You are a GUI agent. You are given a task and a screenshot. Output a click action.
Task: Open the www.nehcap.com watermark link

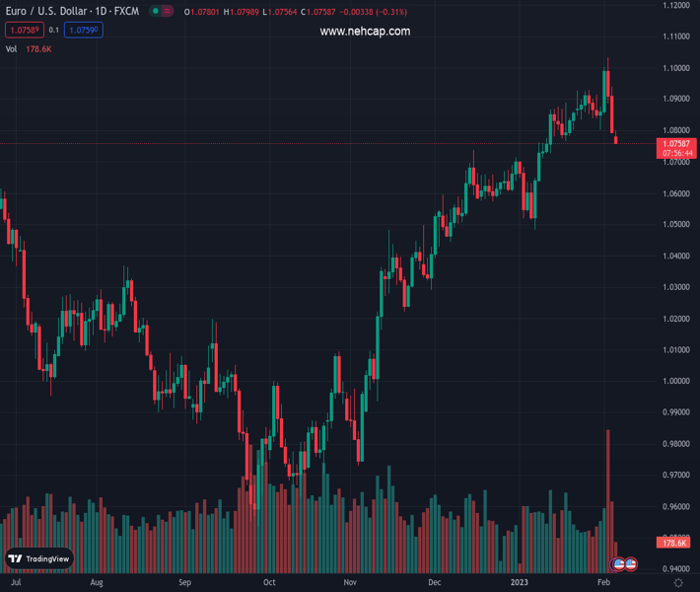pyautogui.click(x=365, y=32)
